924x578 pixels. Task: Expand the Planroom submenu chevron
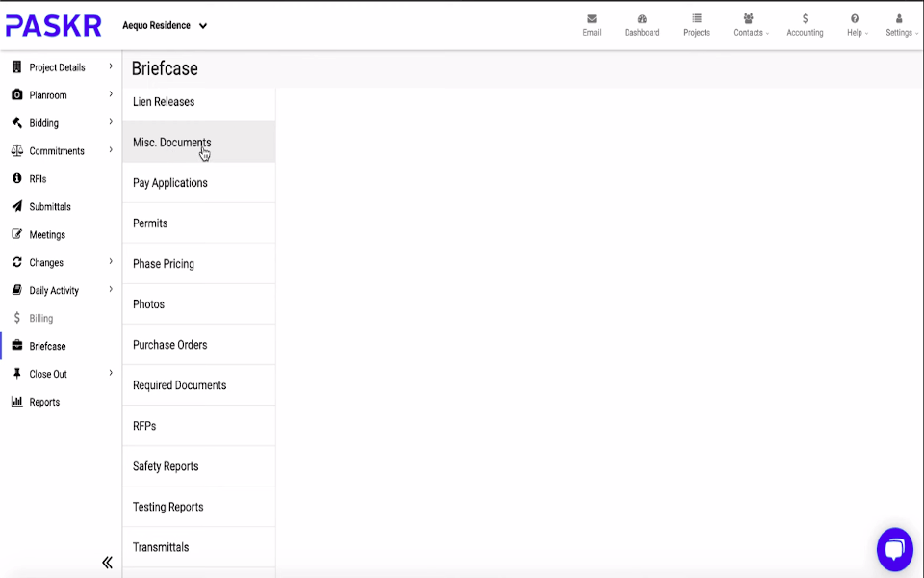(110, 94)
